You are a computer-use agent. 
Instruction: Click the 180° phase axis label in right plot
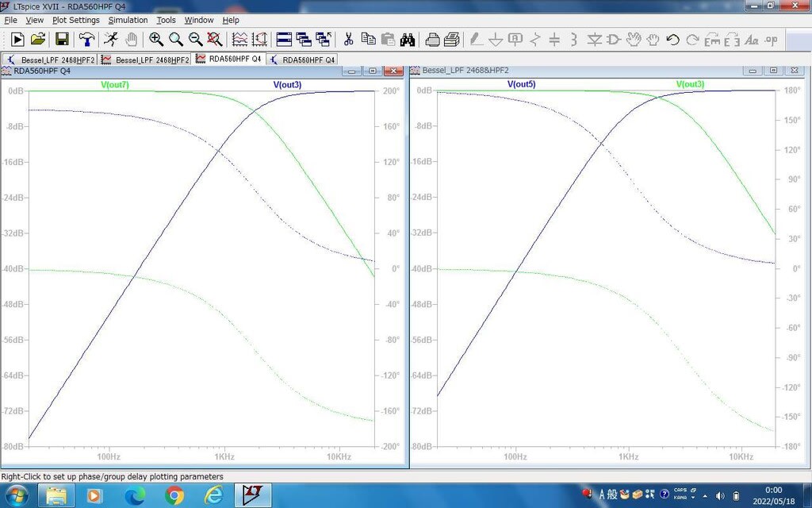[792, 90]
